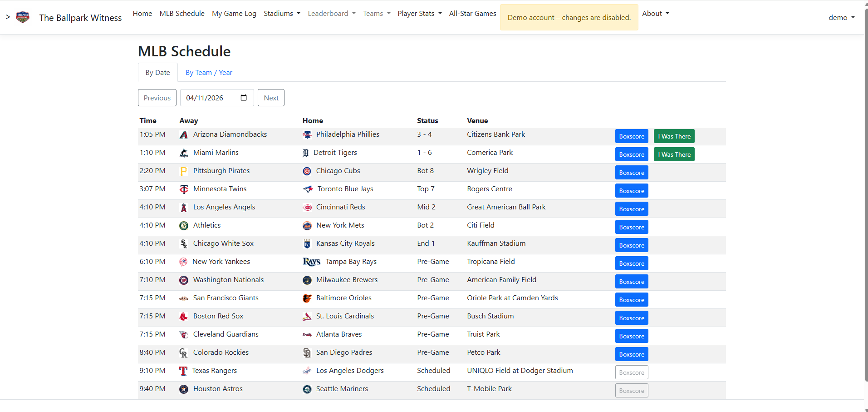The width and height of the screenshot is (868, 412).
Task: Open Boxscore for the Wrigley Field game
Action: tap(632, 173)
